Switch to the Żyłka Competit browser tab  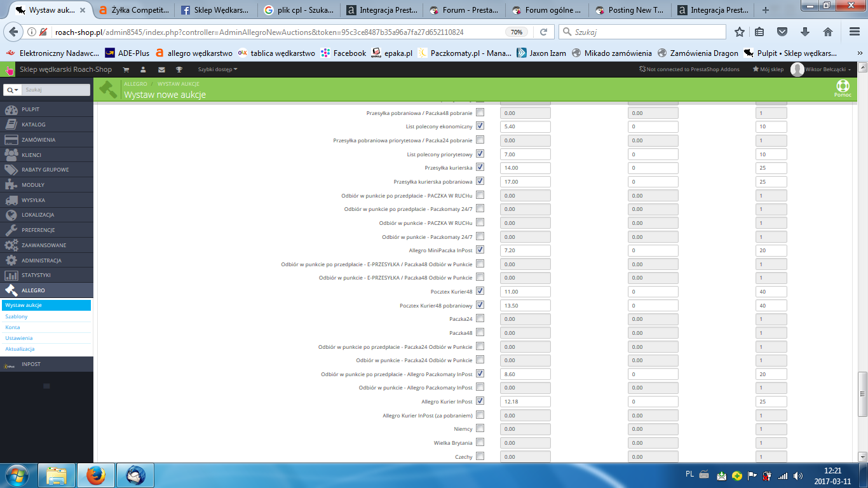[x=134, y=10]
